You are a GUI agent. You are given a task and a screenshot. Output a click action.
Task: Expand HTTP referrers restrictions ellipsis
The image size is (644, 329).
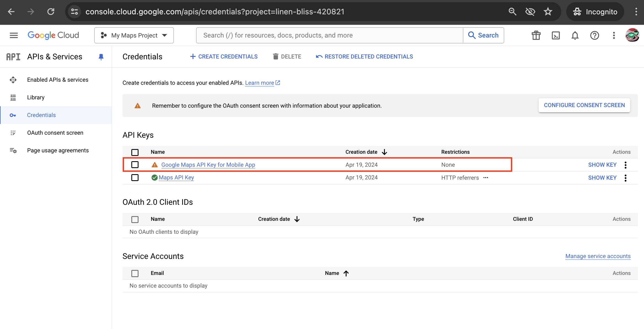(x=486, y=178)
